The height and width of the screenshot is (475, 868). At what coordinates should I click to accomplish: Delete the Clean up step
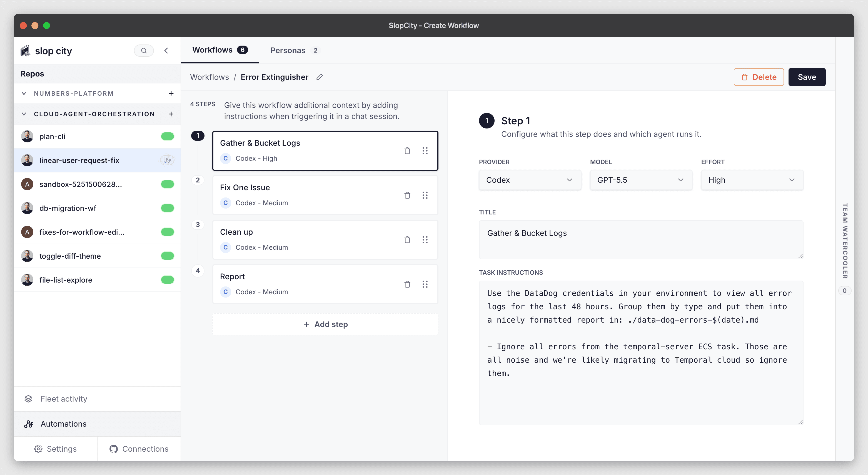[x=407, y=240]
